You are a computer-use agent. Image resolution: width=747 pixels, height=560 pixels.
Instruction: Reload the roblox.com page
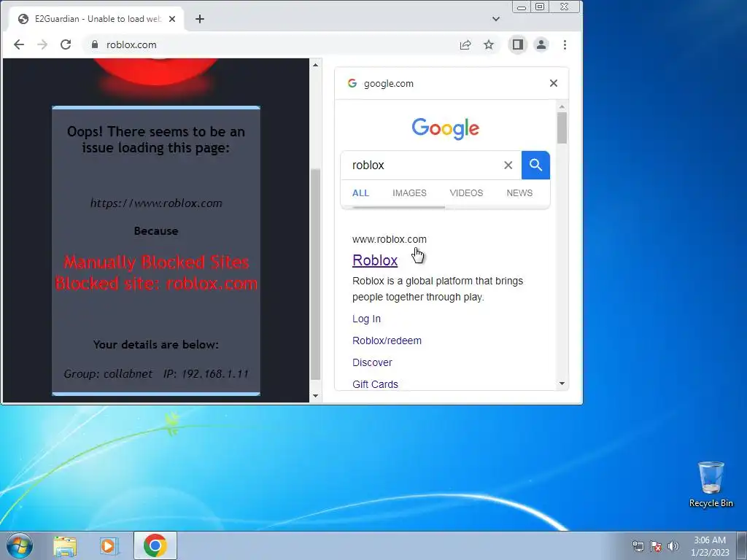point(66,44)
